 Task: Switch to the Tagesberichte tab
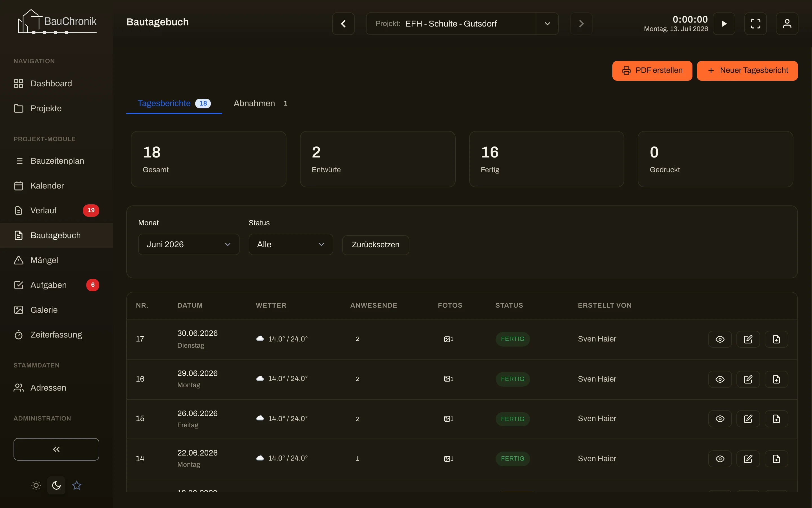tap(174, 104)
